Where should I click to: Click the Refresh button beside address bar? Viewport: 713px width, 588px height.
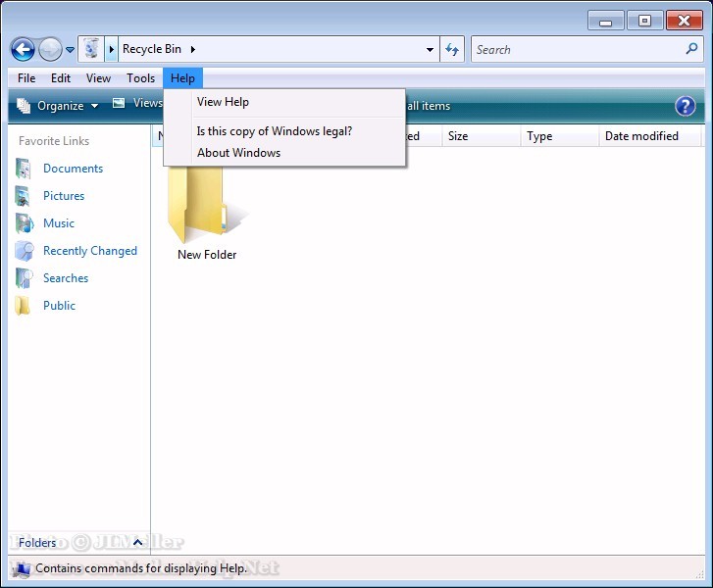coord(452,49)
